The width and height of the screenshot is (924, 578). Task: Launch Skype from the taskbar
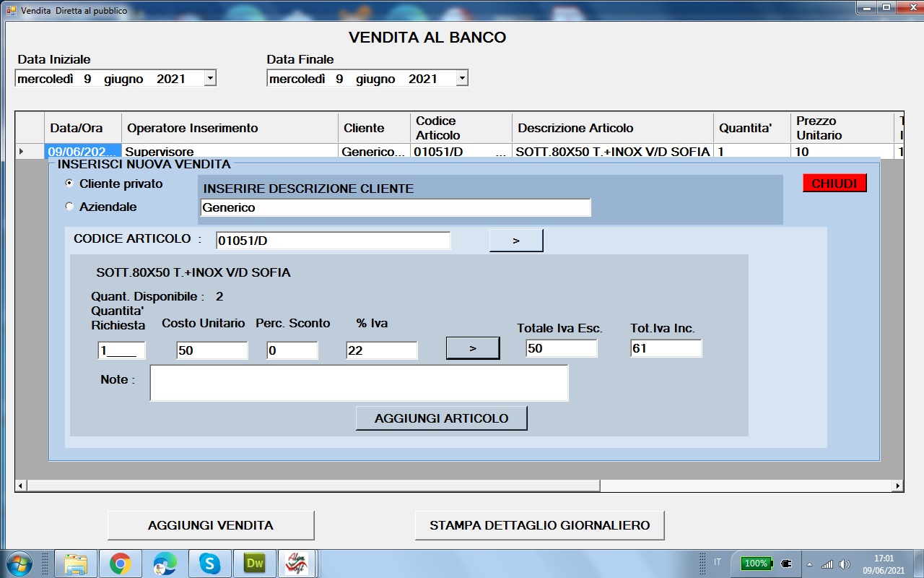click(x=209, y=564)
